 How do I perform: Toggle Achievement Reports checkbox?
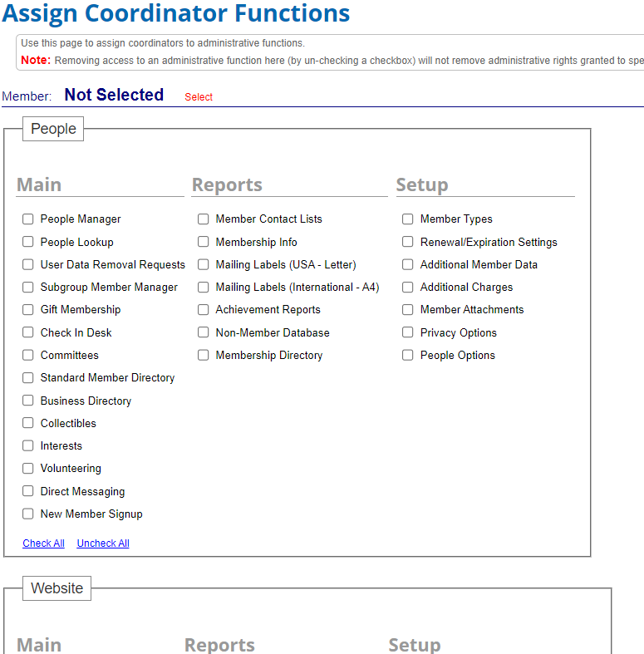(x=203, y=309)
